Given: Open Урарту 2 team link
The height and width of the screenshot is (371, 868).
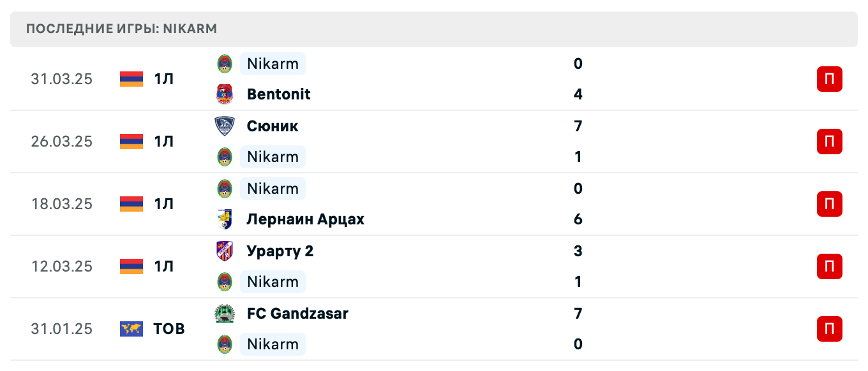Looking at the screenshot, I should [x=280, y=251].
